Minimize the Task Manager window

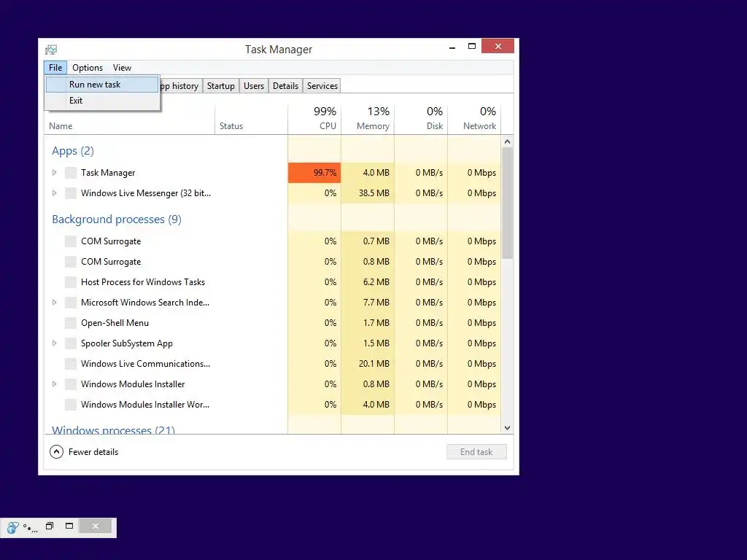click(452, 47)
